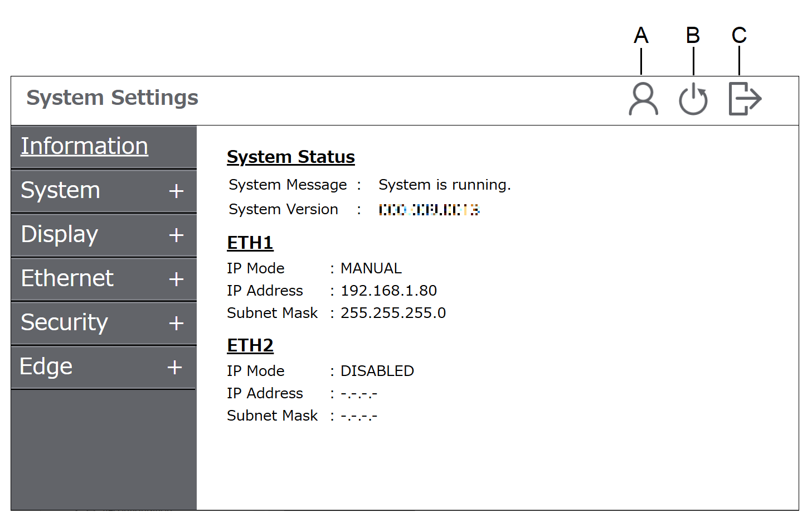Expand Display with its plus icon
The height and width of the screenshot is (521, 812).
[176, 235]
